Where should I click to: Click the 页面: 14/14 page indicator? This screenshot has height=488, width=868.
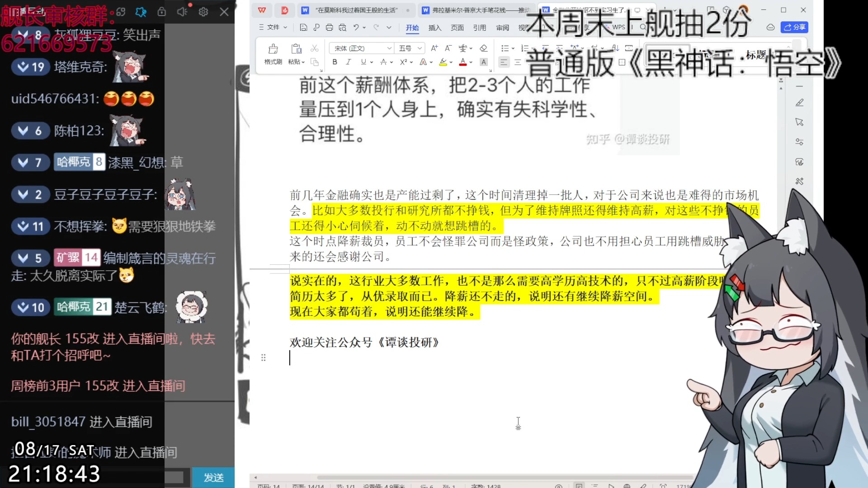tap(308, 486)
